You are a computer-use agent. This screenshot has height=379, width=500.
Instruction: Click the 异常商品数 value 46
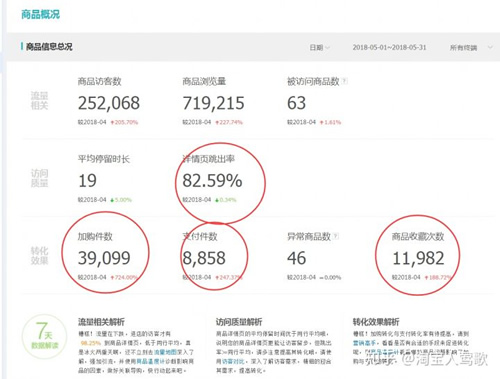coord(296,258)
